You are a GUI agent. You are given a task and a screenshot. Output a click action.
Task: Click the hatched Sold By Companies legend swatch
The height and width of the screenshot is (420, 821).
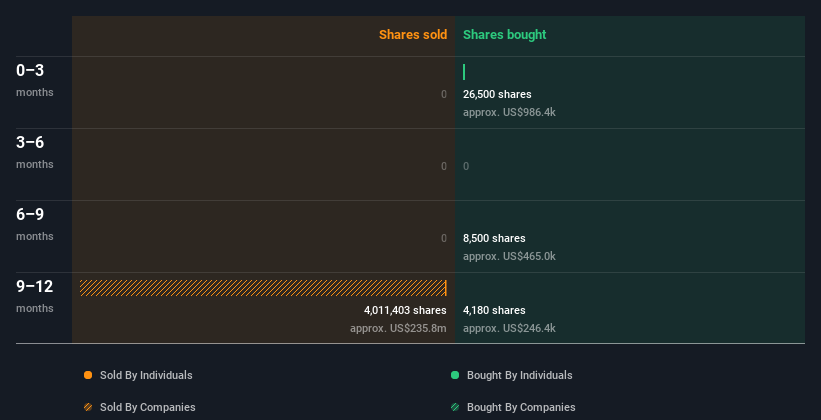pos(88,407)
